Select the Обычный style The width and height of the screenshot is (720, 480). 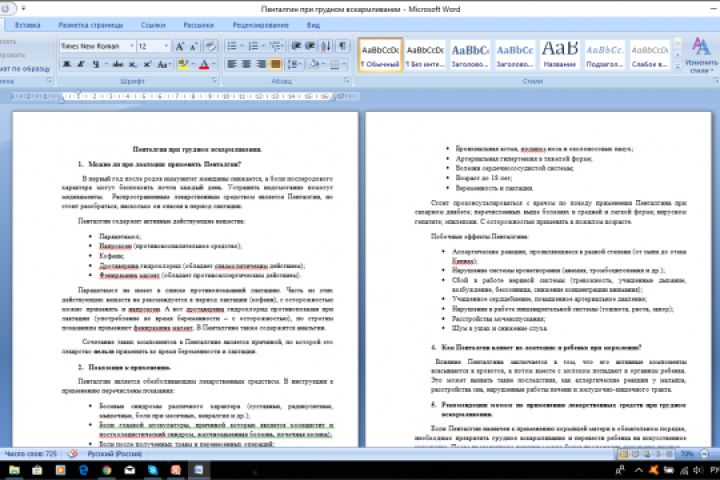(x=380, y=55)
